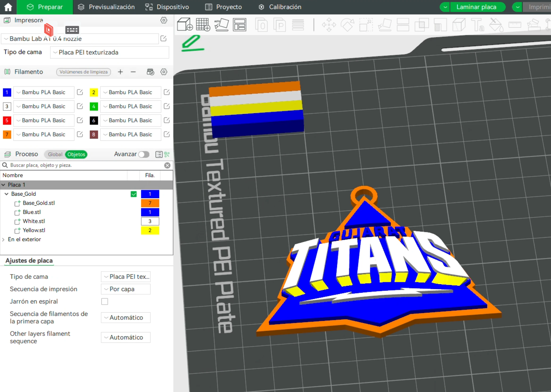Select the Color painting bucket tool
This screenshot has height=392, width=551.
(496, 25)
